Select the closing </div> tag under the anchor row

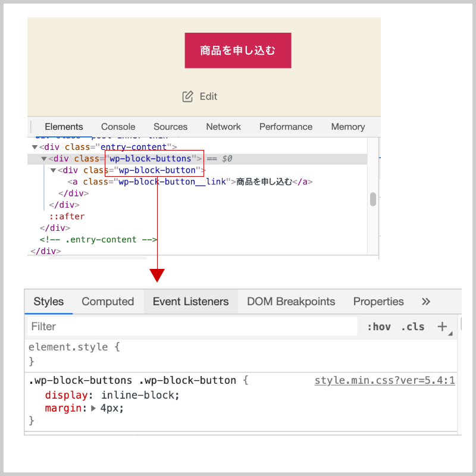[x=73, y=193]
